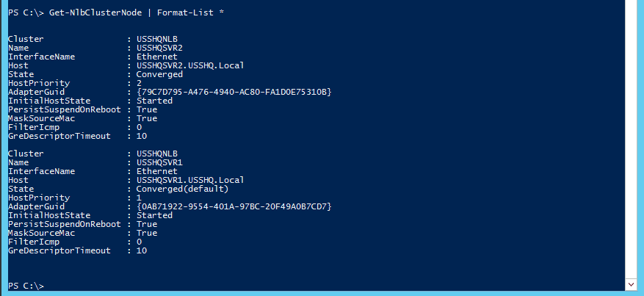Click GreDescriptorTimeout label of second node
This screenshot has width=644, height=296.
click(x=59, y=250)
